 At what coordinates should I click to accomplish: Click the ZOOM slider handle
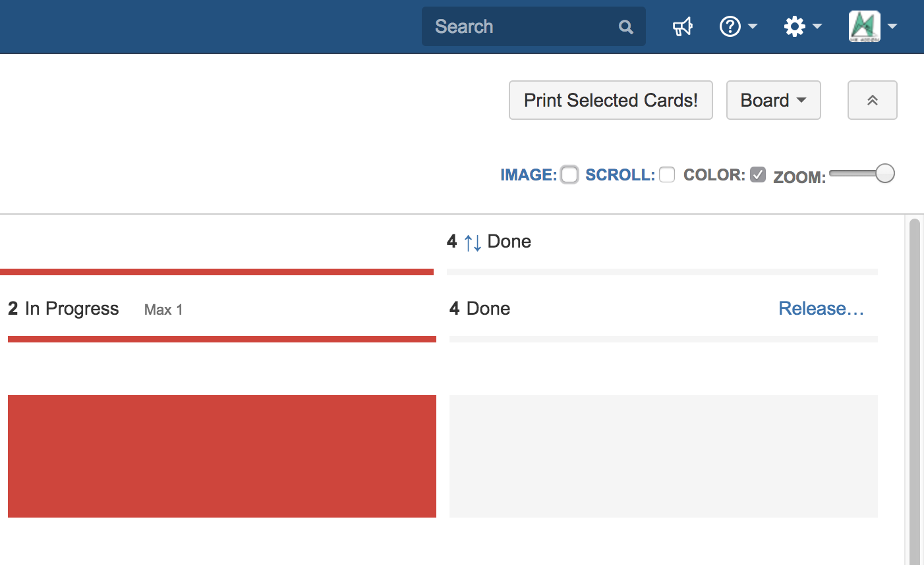[884, 173]
